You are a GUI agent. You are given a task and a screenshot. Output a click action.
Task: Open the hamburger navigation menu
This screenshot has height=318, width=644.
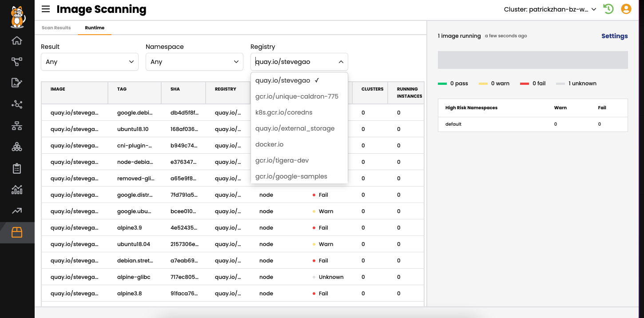[46, 9]
